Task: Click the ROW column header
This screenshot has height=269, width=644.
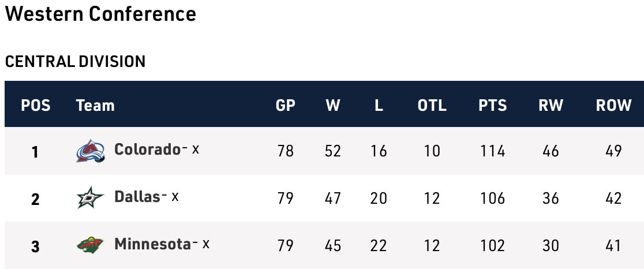Action: [613, 106]
